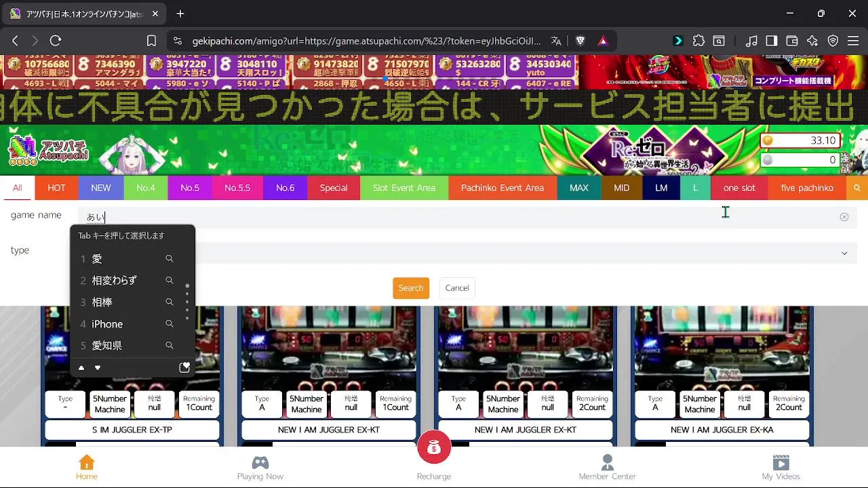Open Pachinko Event Area tab

502,188
